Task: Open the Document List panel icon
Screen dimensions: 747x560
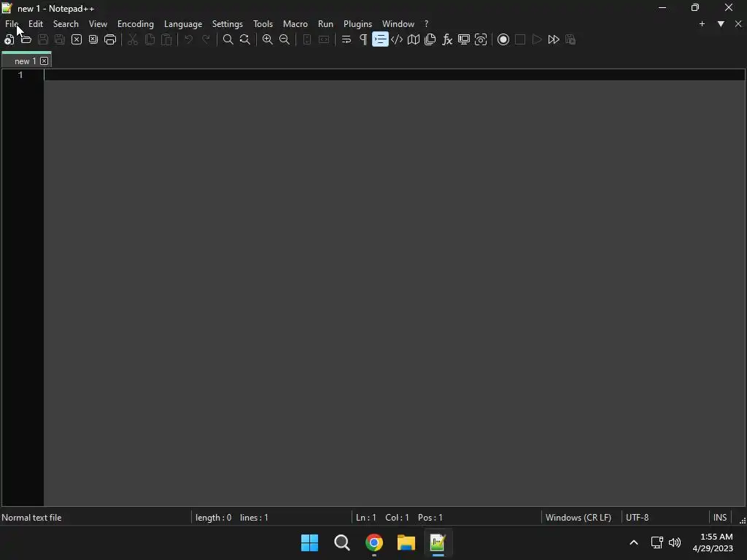Action: coord(430,39)
